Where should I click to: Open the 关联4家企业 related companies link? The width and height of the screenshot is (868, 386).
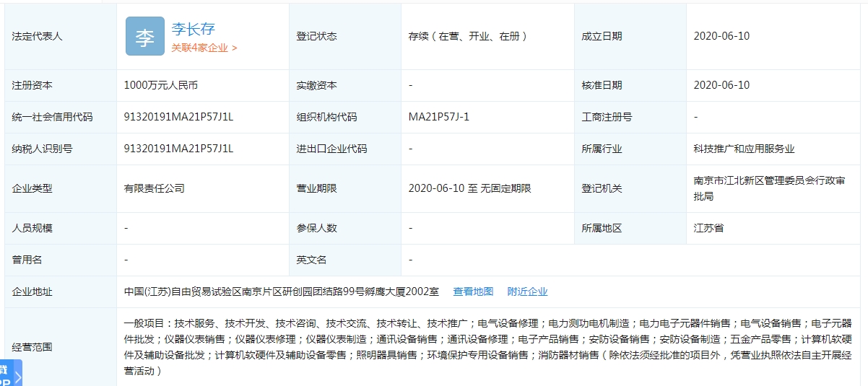[204, 48]
